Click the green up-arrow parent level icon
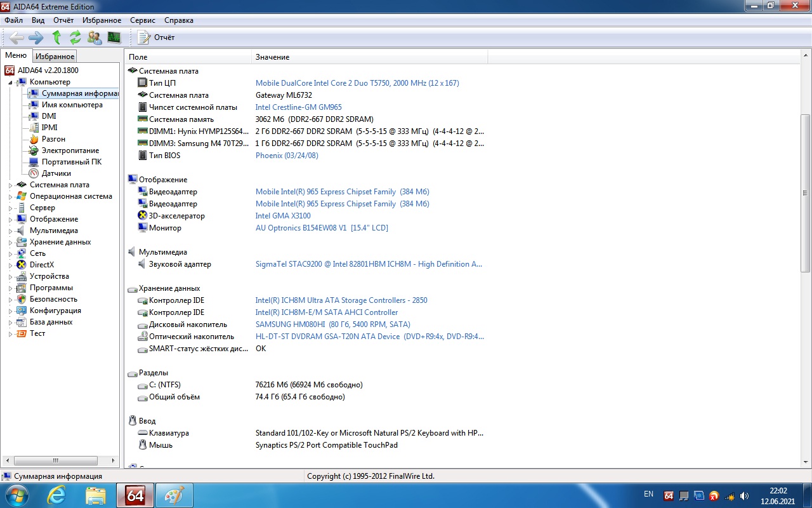This screenshot has height=508, width=812. (56, 37)
